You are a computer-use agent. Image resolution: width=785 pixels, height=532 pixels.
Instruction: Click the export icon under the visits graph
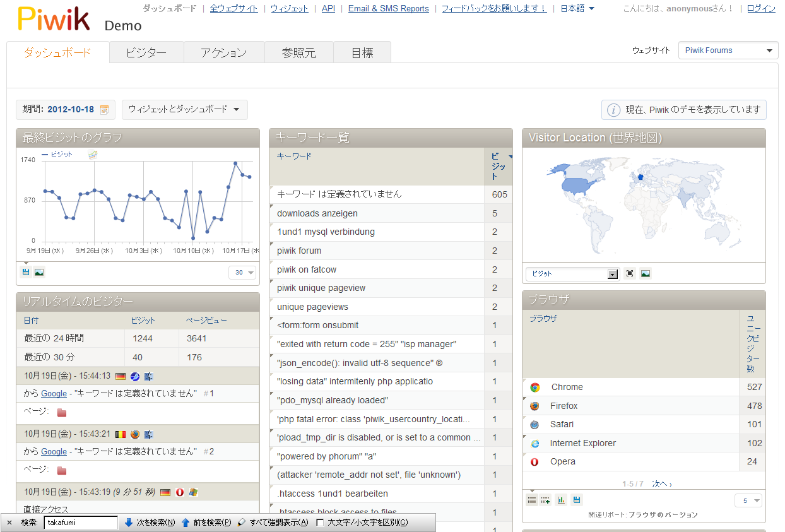[26, 272]
